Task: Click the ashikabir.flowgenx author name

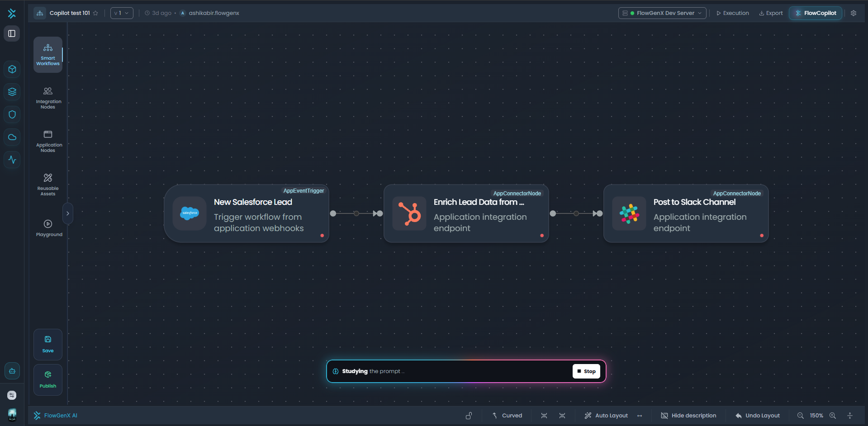Action: point(214,13)
